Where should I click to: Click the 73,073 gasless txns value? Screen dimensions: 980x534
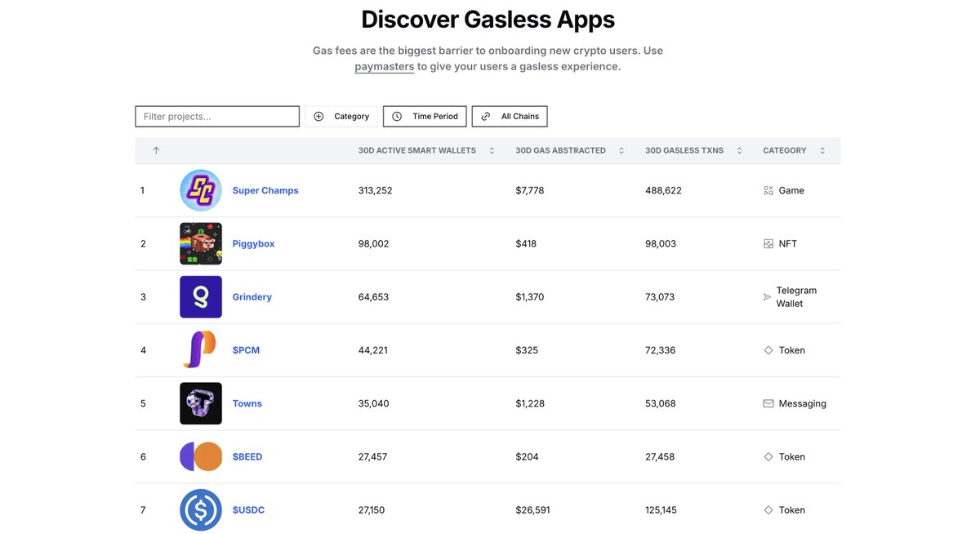(x=660, y=297)
